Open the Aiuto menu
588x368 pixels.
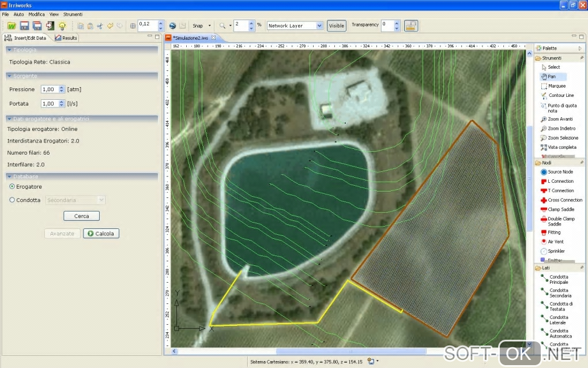(19, 14)
